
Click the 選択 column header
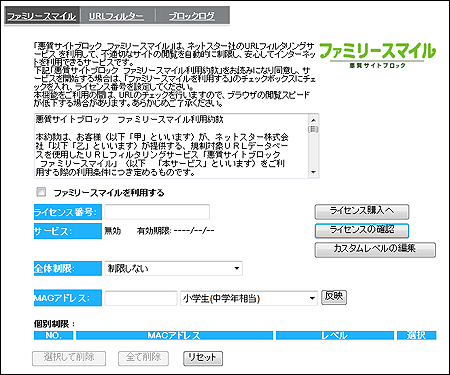[x=416, y=335]
